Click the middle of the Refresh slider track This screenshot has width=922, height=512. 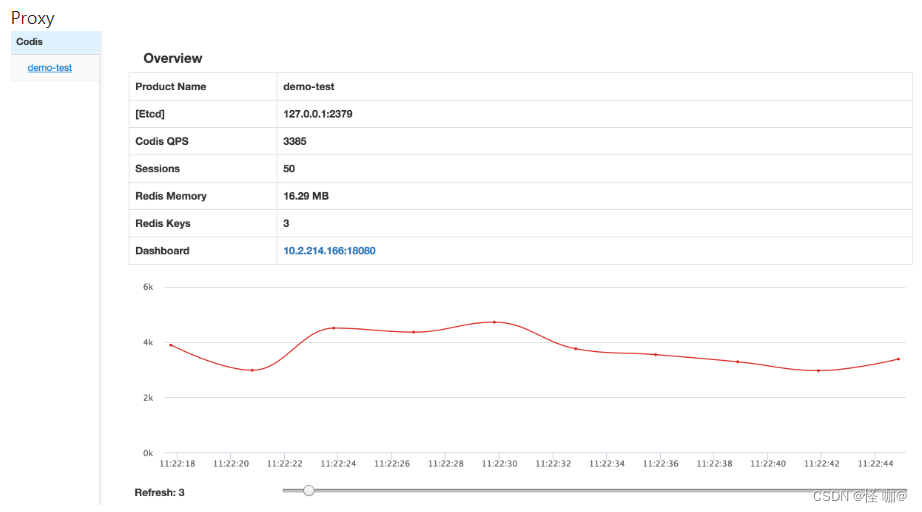coord(595,490)
